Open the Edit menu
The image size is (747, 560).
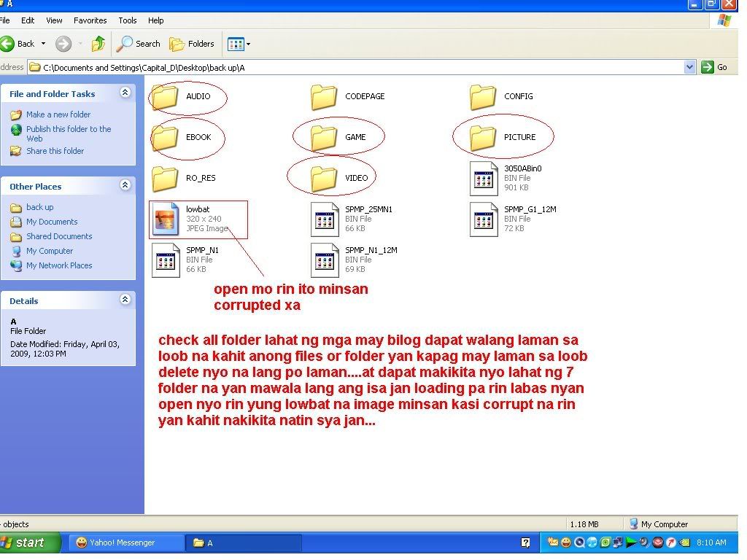click(x=28, y=20)
